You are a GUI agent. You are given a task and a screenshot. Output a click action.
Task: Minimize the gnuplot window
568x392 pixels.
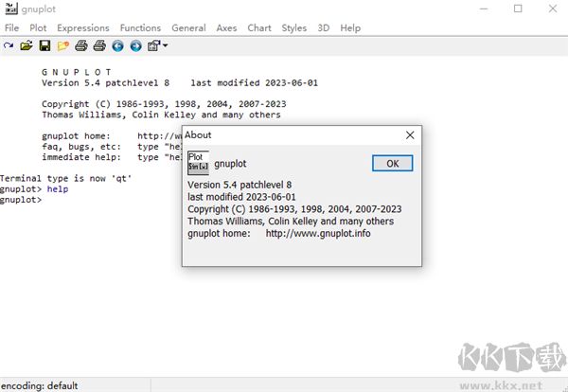pyautogui.click(x=484, y=9)
